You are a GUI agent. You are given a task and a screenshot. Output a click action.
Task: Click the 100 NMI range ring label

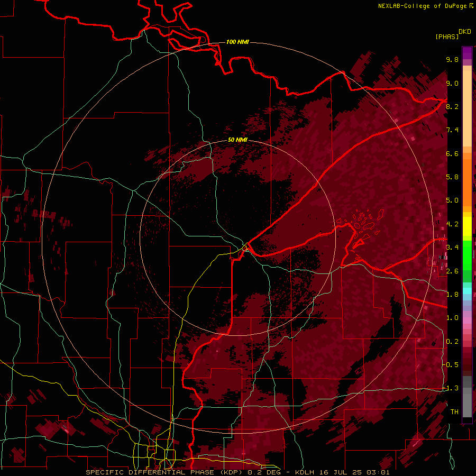coord(237,42)
